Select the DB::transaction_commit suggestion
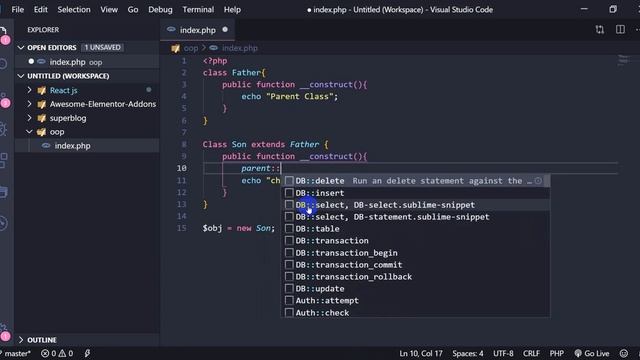The width and height of the screenshot is (640, 360). 416,264
